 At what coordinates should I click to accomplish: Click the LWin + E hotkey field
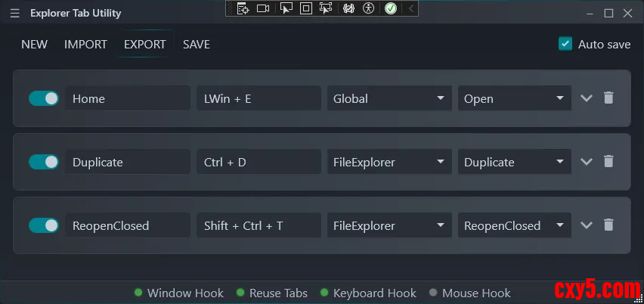[x=259, y=98]
